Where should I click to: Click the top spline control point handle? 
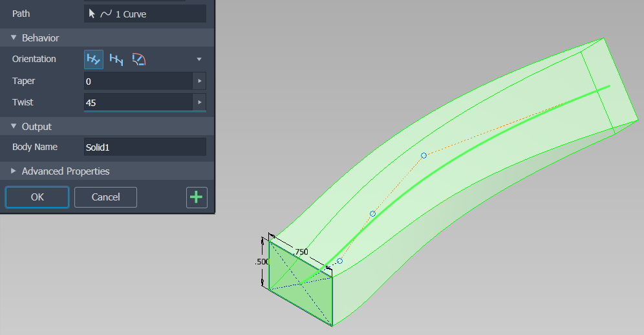pos(424,156)
